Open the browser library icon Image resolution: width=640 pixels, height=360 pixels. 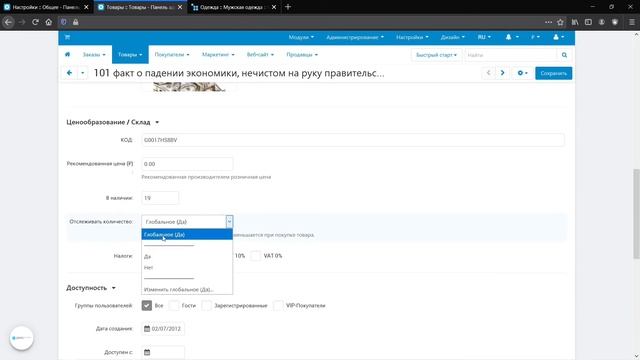(x=575, y=22)
